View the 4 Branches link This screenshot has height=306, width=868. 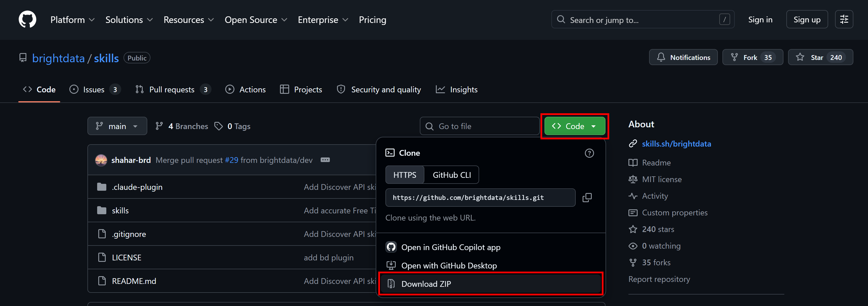click(182, 126)
